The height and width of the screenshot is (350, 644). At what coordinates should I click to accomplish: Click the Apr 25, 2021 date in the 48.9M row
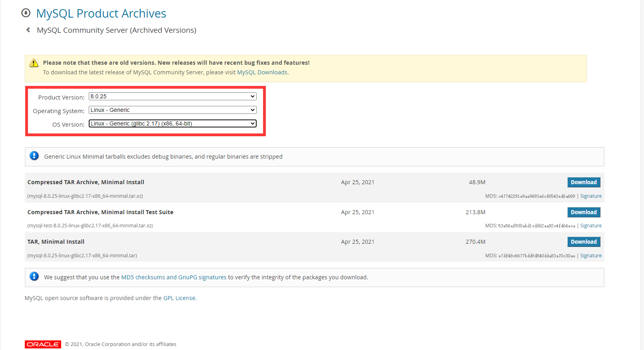358,182
